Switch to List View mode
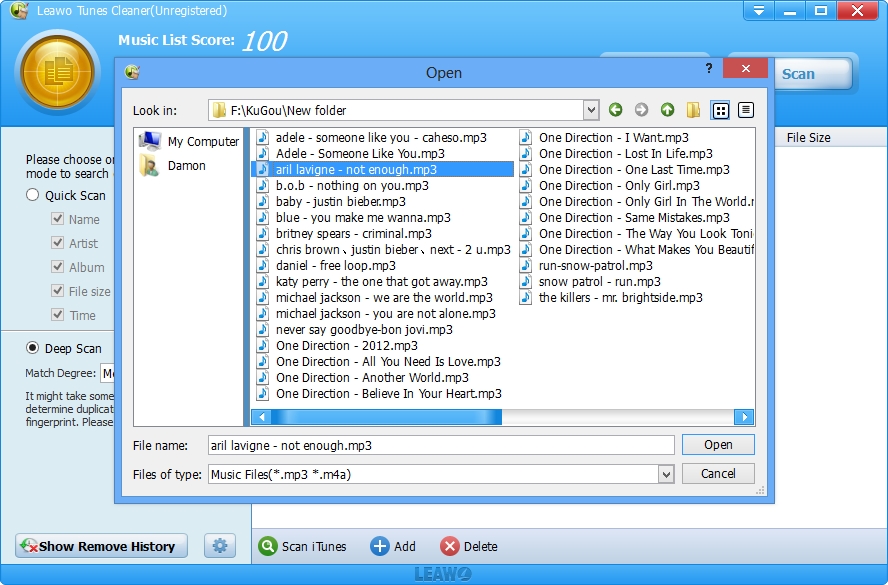 point(720,110)
